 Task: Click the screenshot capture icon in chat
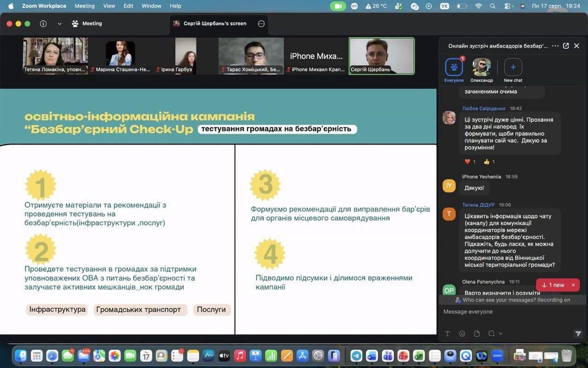click(x=491, y=333)
